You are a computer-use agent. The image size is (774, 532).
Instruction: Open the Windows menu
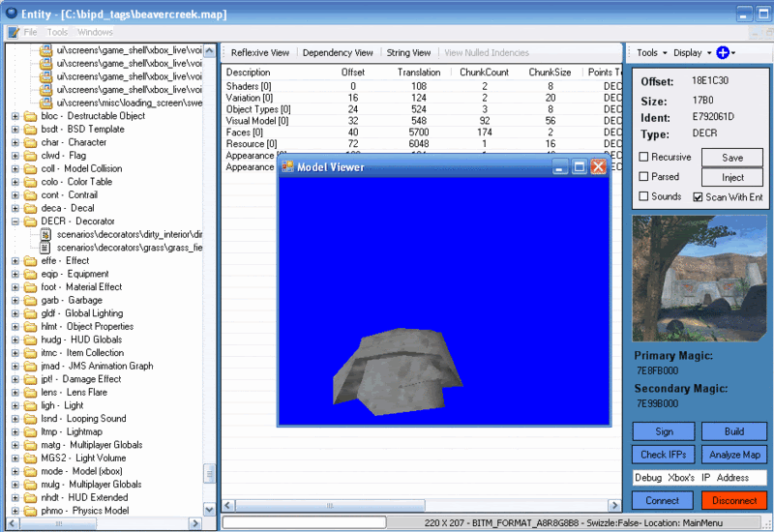95,33
